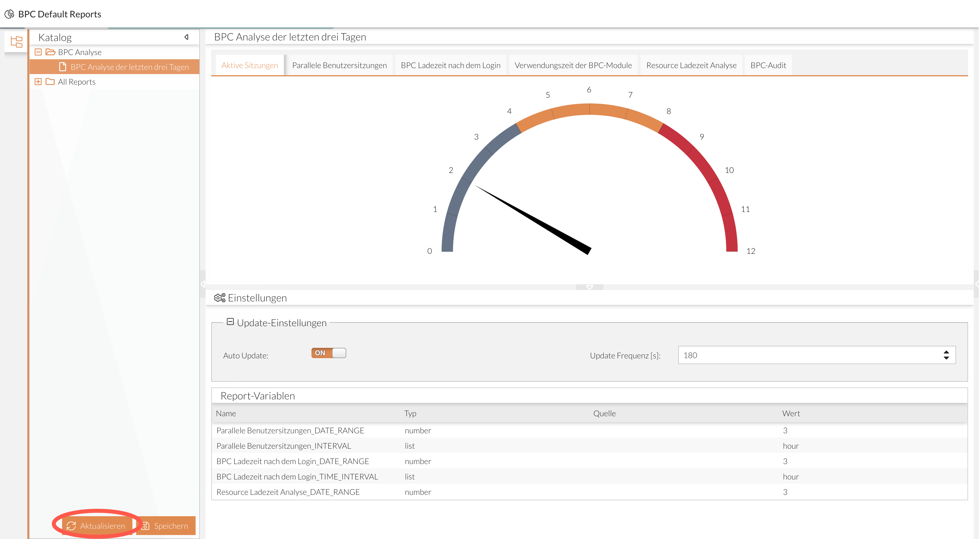Screen dimensions: 980x539
Task: Click the BPC Analyse open folder icon
Action: coord(51,52)
